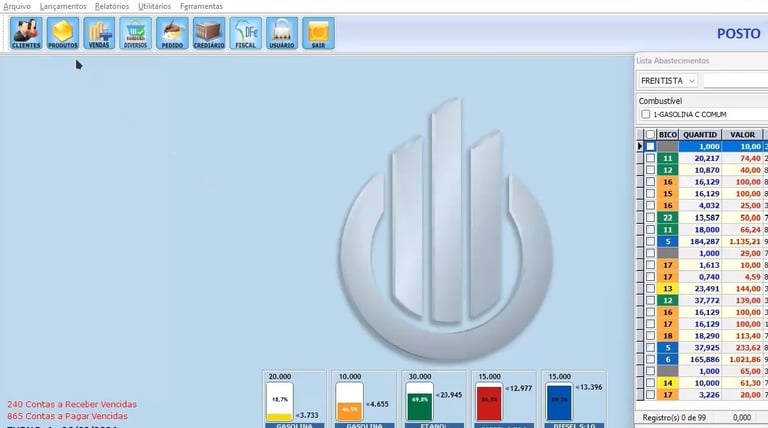The height and width of the screenshot is (428, 768).
Task: Select the quantity cell 18,290
Action: click(700, 335)
